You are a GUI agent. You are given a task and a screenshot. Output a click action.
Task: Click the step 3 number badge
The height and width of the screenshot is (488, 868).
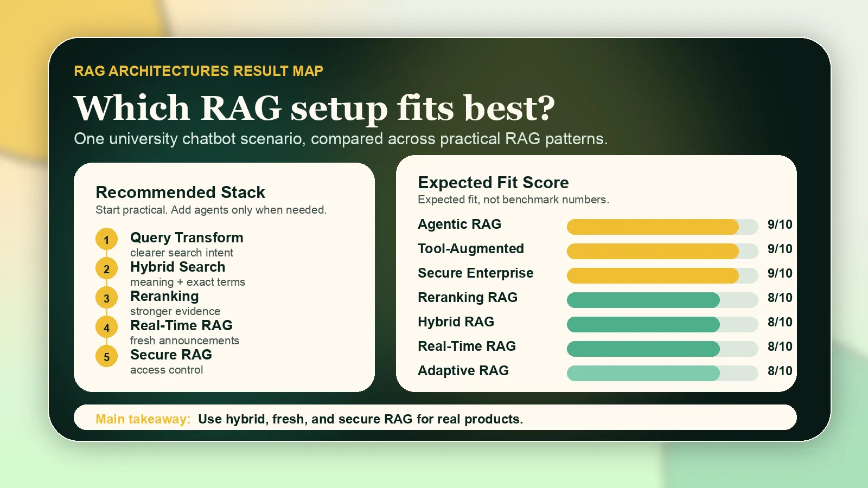click(x=106, y=298)
